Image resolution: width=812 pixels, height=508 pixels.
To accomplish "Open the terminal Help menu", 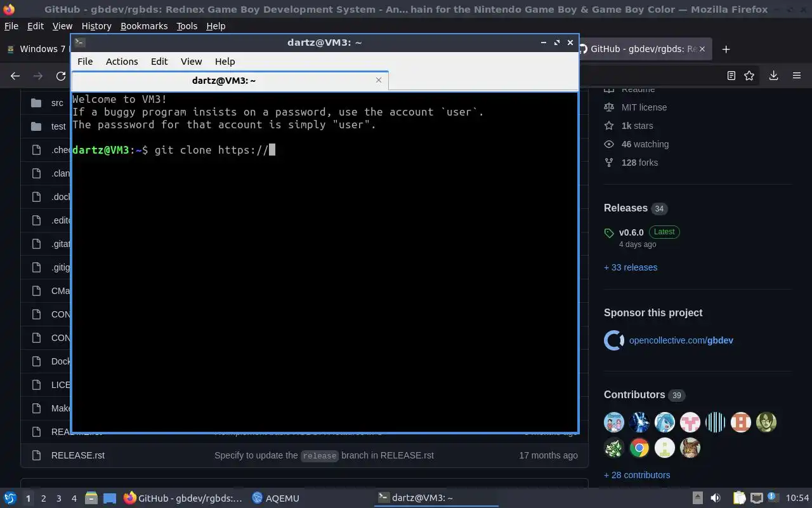I will (x=225, y=62).
